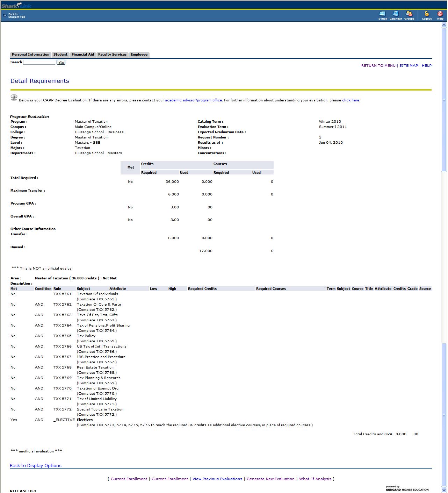Open first Current Enrollment footer link
This screenshot has height=493, width=448.
[129, 479]
